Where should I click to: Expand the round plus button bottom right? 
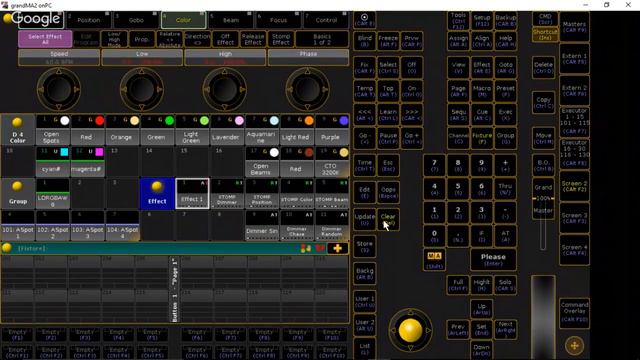(x=574, y=346)
